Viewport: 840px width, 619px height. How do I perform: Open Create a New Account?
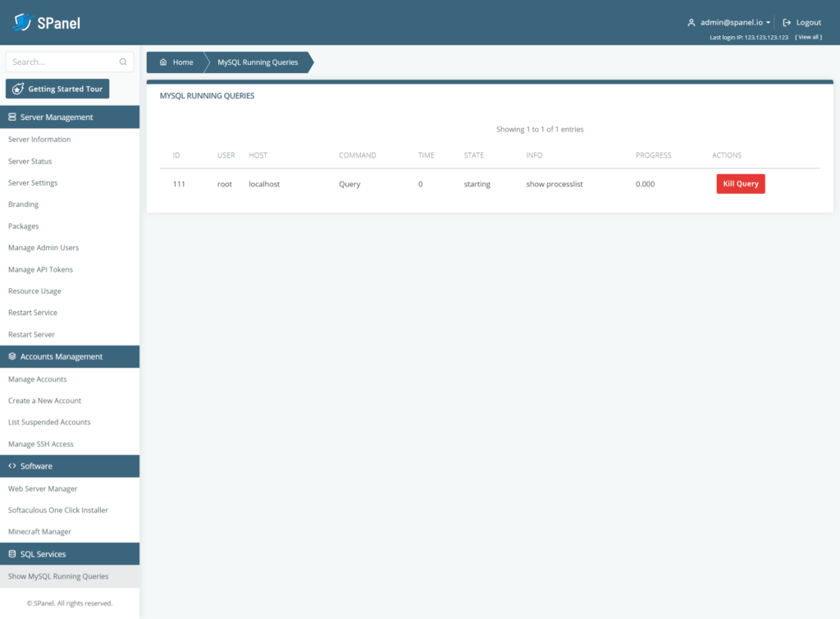coord(44,401)
